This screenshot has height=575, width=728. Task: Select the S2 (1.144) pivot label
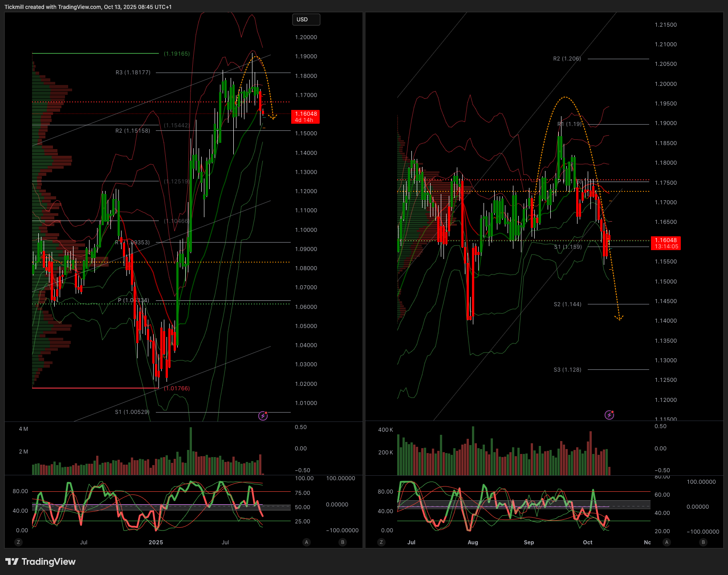(567, 304)
